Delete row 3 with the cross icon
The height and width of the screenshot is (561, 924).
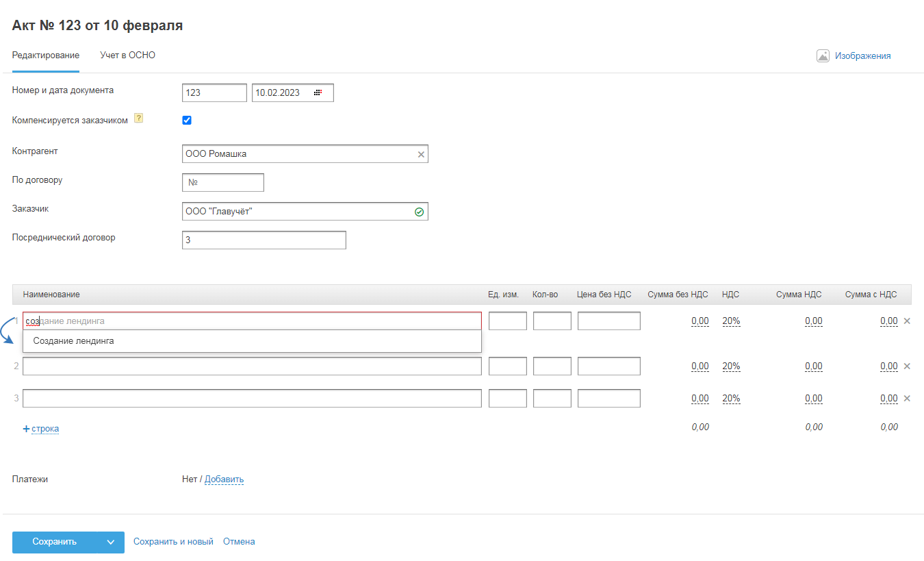907,398
